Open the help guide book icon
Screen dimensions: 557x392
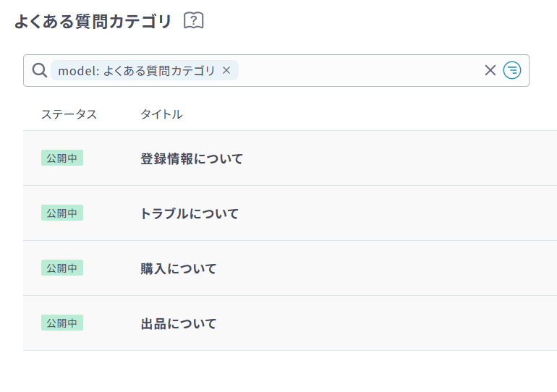click(194, 21)
